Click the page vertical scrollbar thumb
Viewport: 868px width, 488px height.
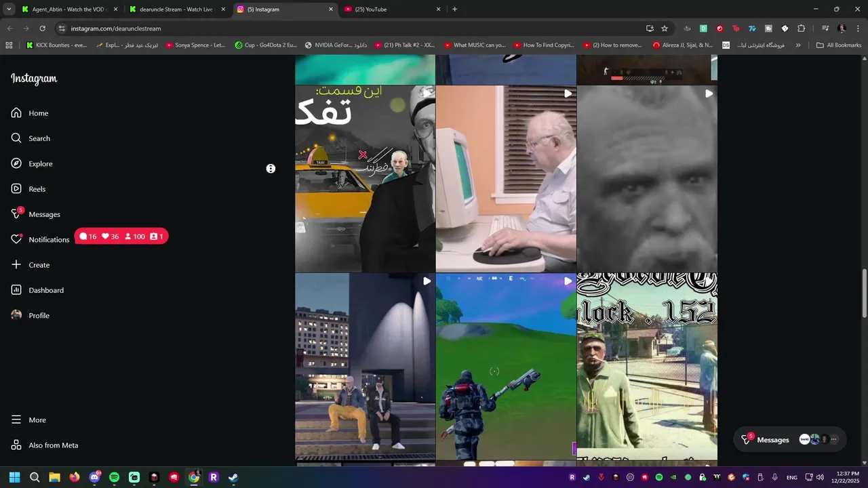coord(864,293)
